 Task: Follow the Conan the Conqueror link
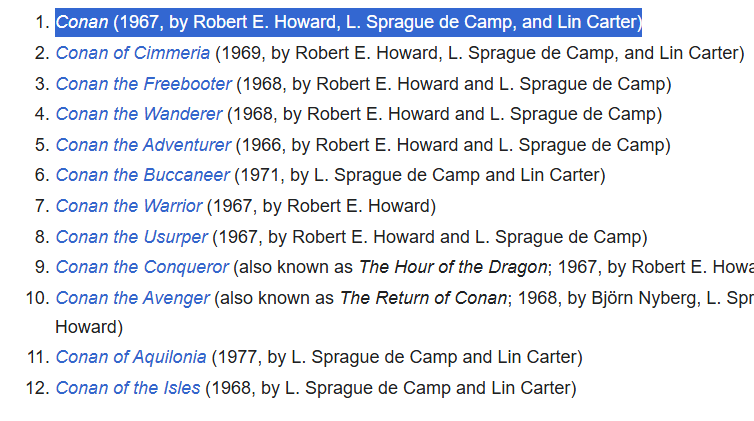142,268
